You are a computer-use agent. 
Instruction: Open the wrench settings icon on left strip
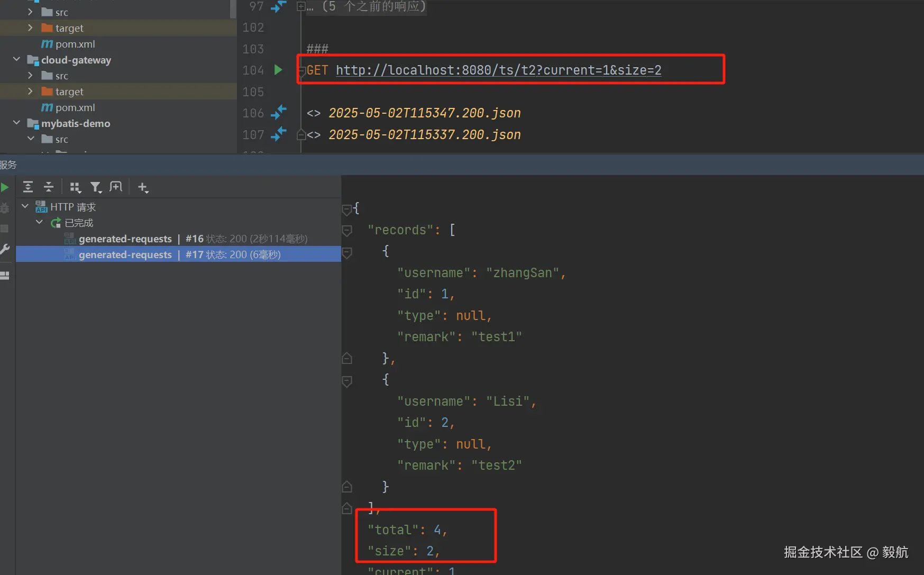[x=5, y=249]
